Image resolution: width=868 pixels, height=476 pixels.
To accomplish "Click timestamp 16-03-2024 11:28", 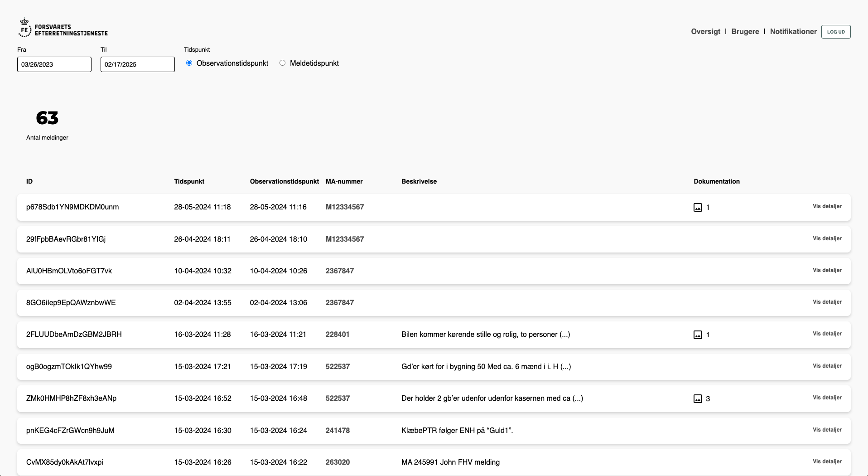I will coord(203,334).
